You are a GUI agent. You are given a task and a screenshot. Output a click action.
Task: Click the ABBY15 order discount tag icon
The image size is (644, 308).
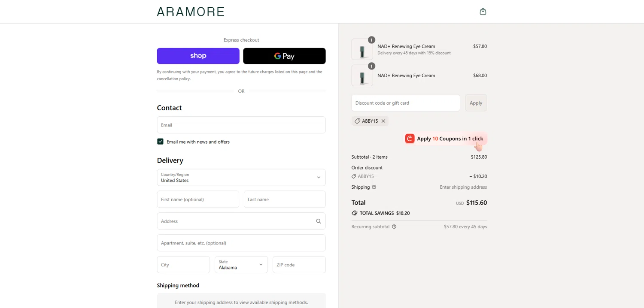point(354,176)
